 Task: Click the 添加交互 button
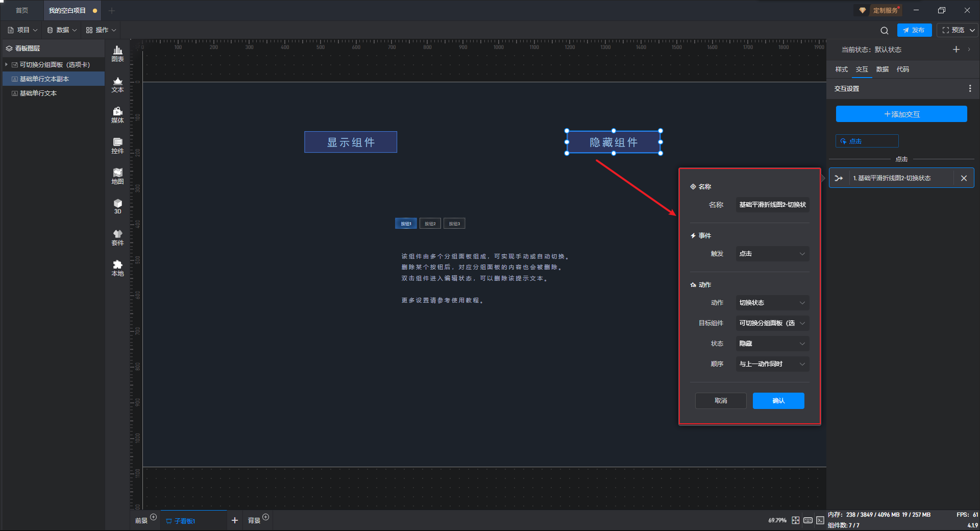901,114
